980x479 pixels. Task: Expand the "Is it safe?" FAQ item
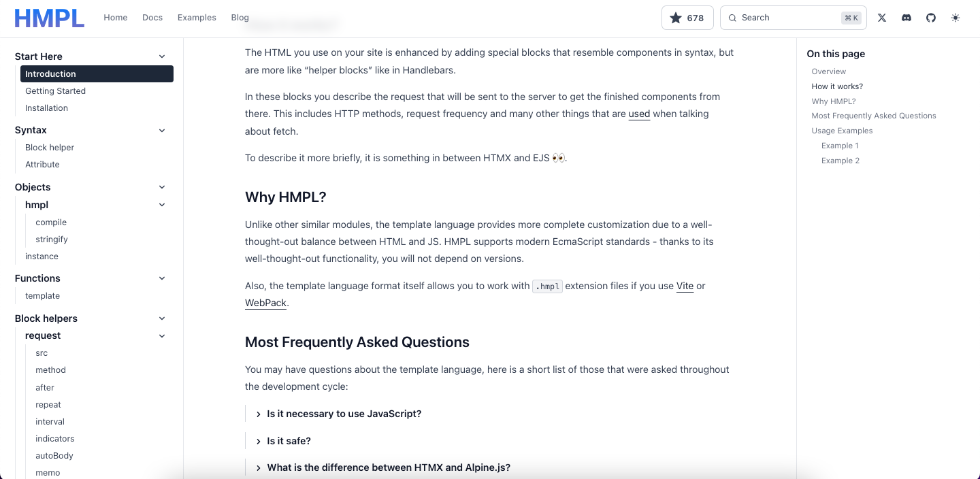click(283, 441)
